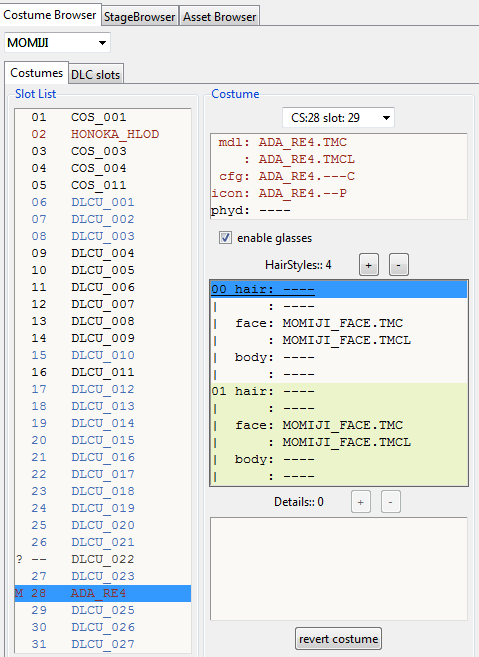The height and width of the screenshot is (657, 479).
Task: Select slot 05 COS_011
Action: (103, 185)
